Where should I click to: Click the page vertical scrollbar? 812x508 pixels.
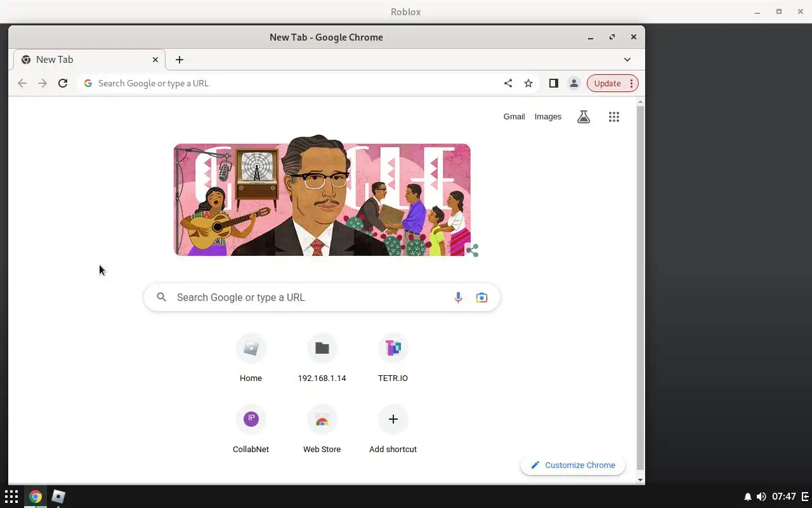pyautogui.click(x=640, y=289)
